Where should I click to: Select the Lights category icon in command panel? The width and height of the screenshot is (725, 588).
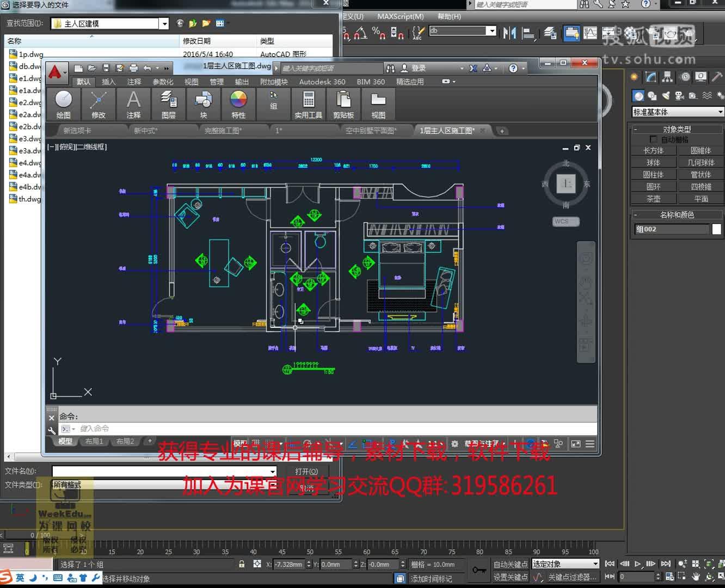click(666, 96)
